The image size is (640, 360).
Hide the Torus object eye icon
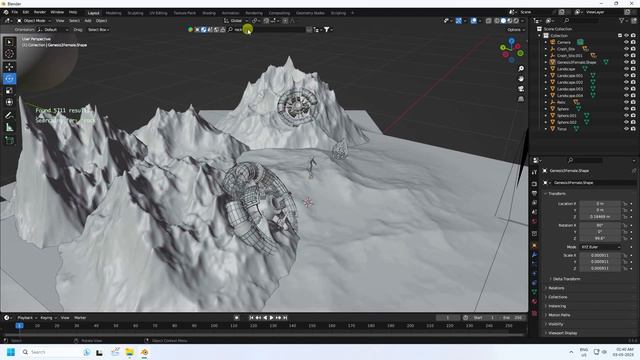pos(626,129)
